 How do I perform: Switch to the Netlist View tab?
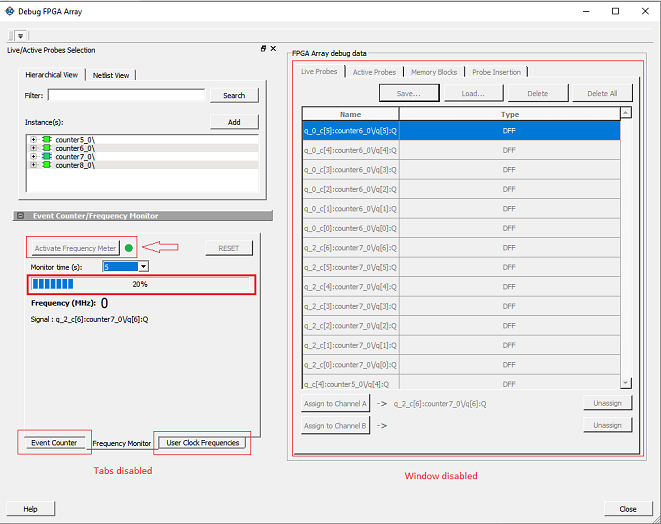(x=110, y=75)
